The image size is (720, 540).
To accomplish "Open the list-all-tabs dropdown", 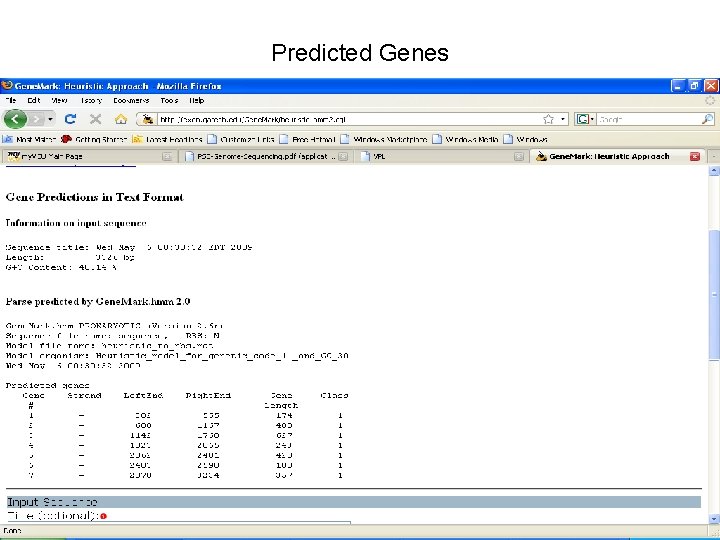I will [714, 157].
